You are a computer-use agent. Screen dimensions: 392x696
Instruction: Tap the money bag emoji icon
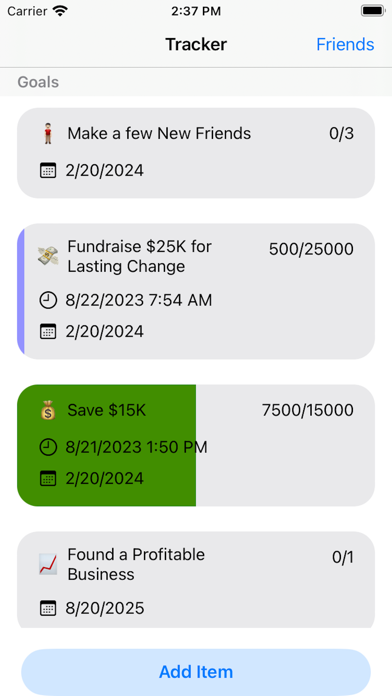(48, 410)
